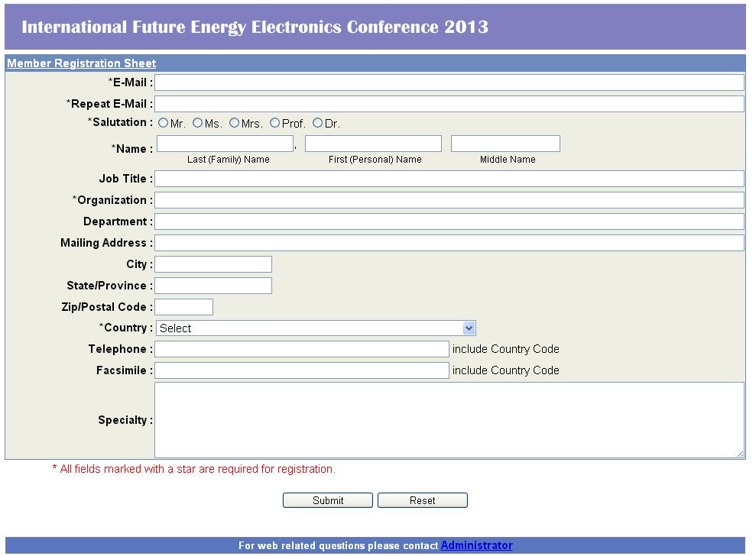Click the Telephone 'include Country Code' hint

click(506, 349)
